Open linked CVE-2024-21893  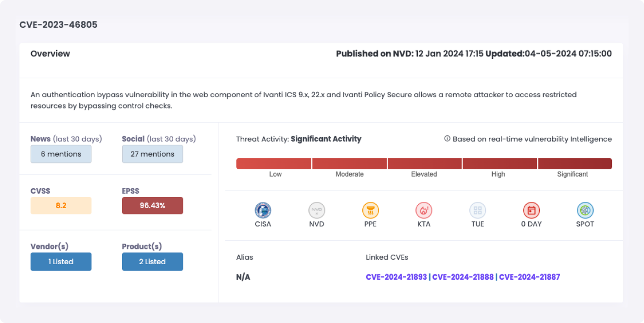pyautogui.click(x=396, y=277)
